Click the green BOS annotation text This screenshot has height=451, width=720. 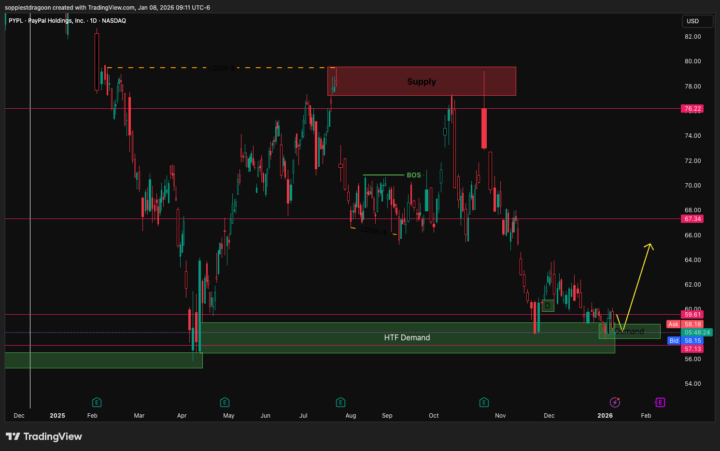pyautogui.click(x=413, y=175)
